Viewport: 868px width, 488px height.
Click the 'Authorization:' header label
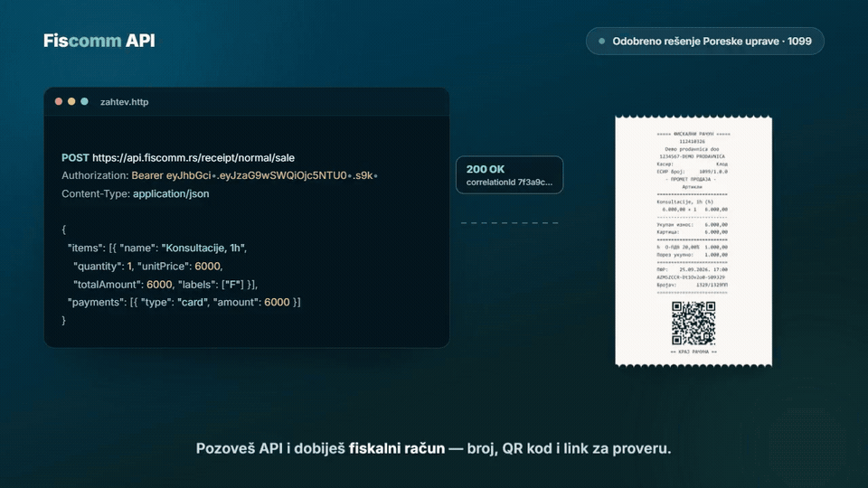pos(95,175)
